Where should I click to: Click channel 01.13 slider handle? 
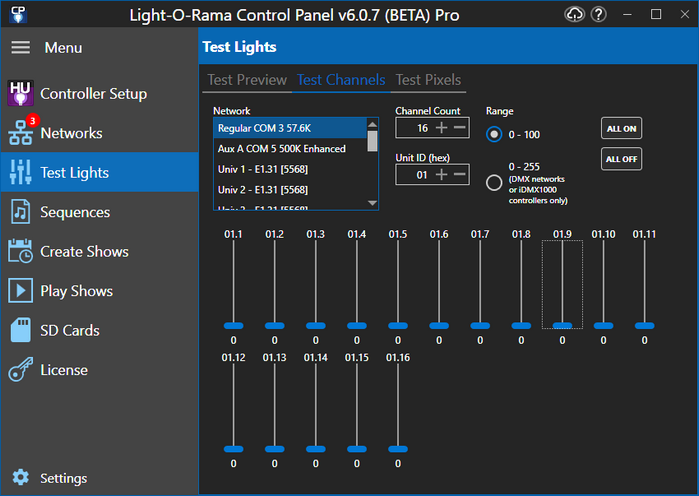[x=274, y=449]
